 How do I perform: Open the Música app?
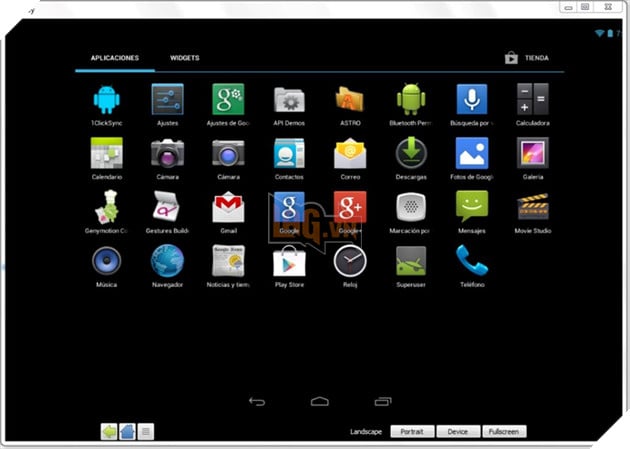click(106, 261)
